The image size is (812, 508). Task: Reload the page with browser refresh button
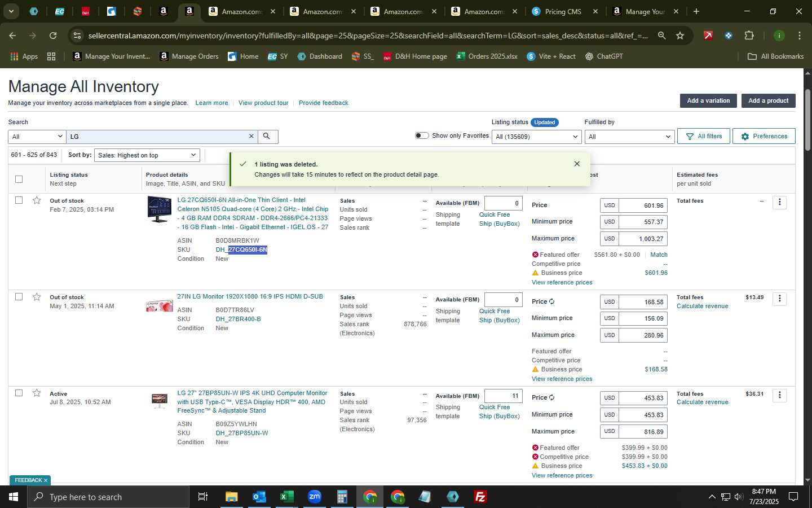coord(53,36)
